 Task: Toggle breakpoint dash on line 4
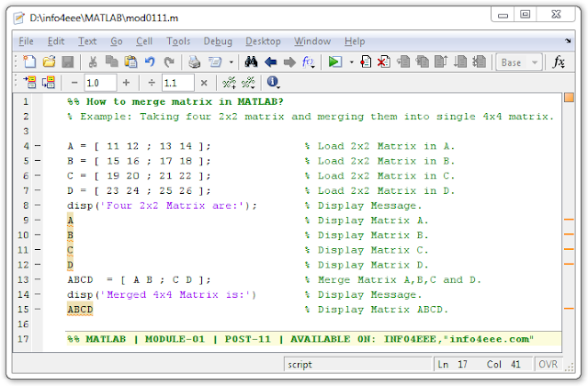pos(38,146)
